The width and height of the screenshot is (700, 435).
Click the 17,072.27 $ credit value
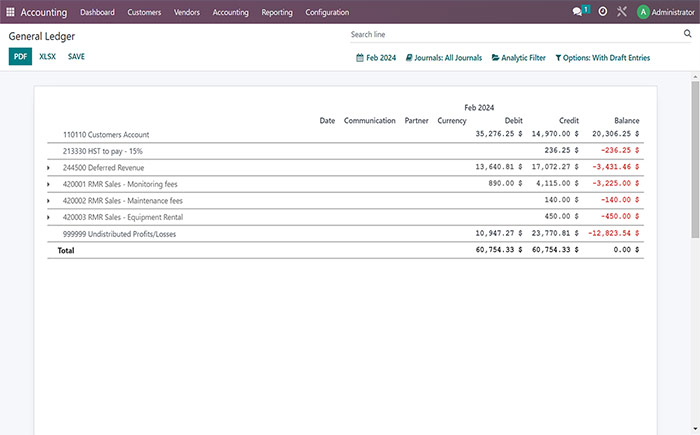click(x=555, y=167)
